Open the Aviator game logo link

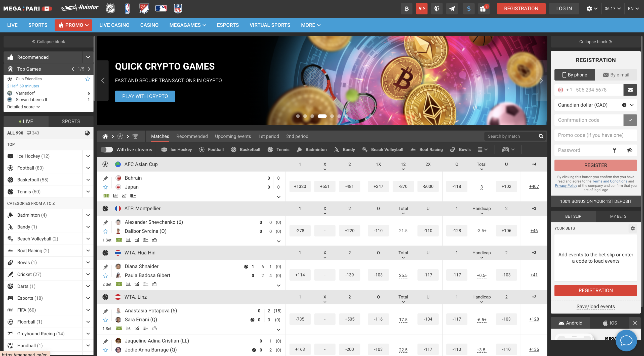[x=80, y=8]
